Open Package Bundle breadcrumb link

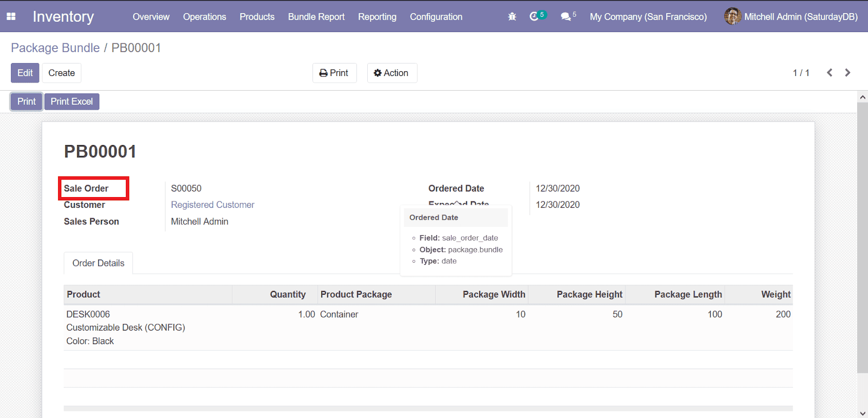pos(55,48)
